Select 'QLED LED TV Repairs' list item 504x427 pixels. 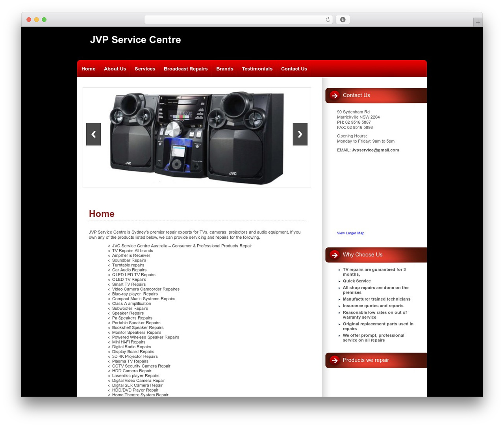tap(134, 275)
